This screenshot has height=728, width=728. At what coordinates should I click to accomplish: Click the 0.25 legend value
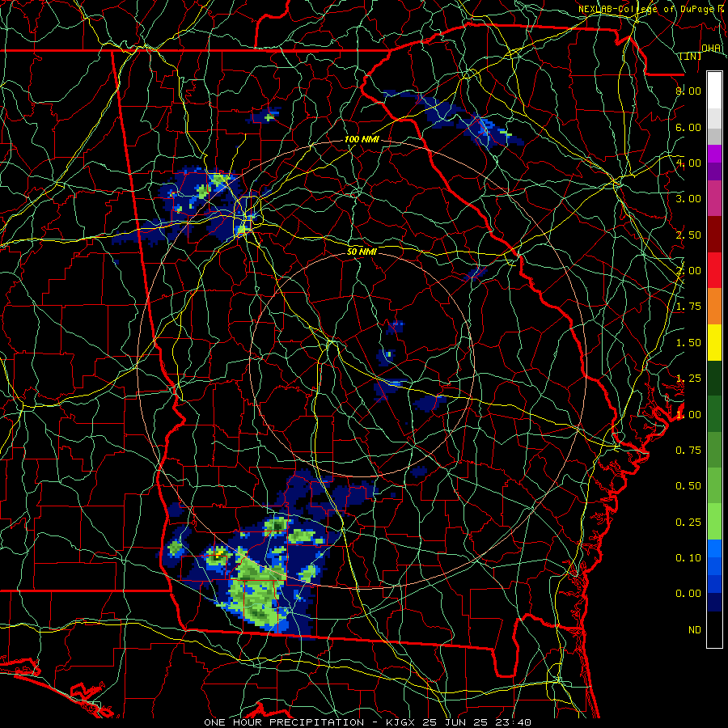click(x=688, y=523)
